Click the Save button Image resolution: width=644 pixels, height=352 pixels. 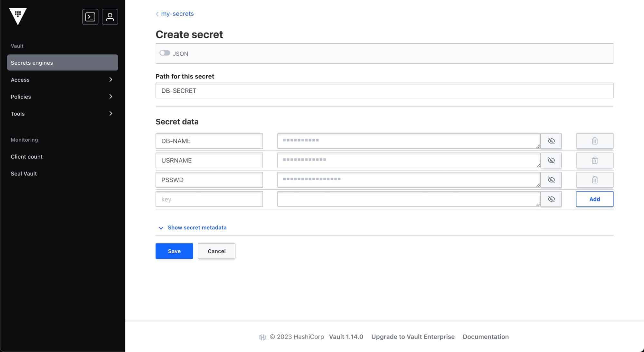tap(174, 251)
